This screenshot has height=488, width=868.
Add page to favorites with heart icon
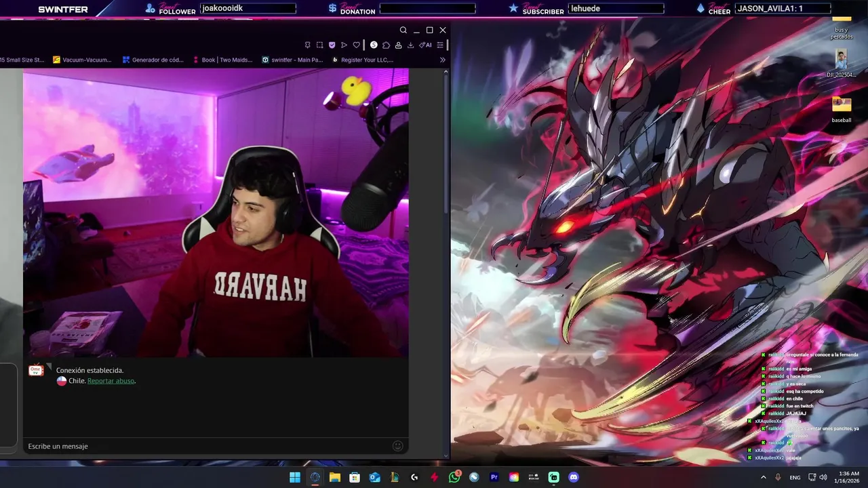point(357,45)
